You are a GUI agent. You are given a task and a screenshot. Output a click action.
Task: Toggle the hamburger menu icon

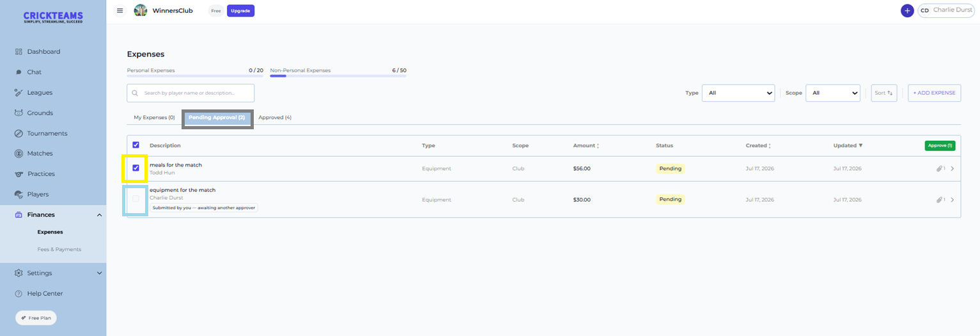click(x=120, y=10)
